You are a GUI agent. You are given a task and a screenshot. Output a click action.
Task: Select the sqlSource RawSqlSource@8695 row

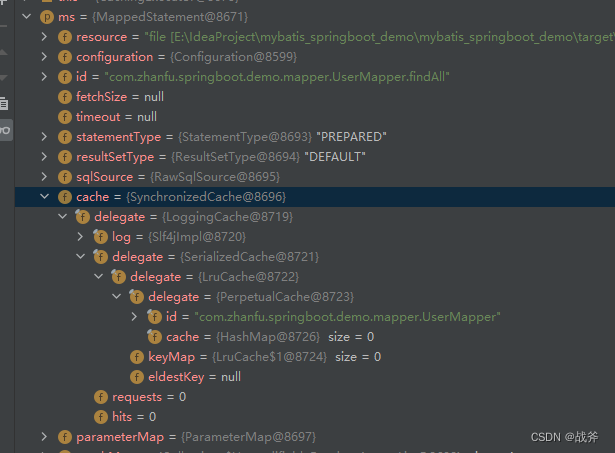tap(315, 177)
